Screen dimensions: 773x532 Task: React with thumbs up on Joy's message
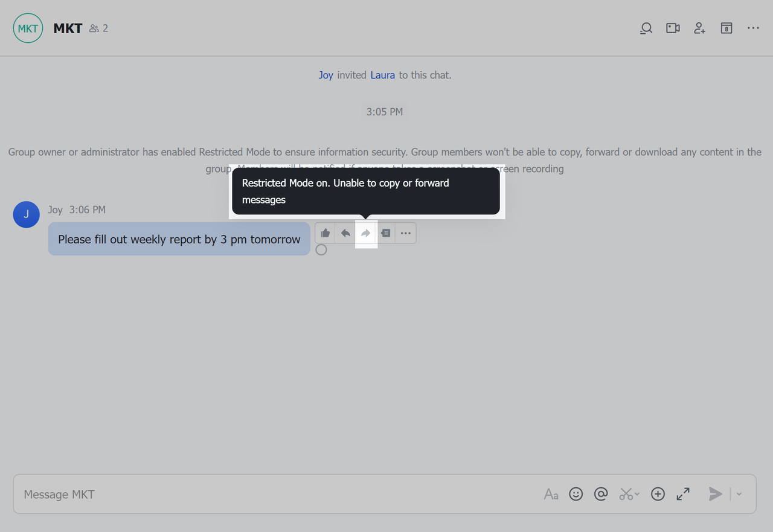[326, 233]
